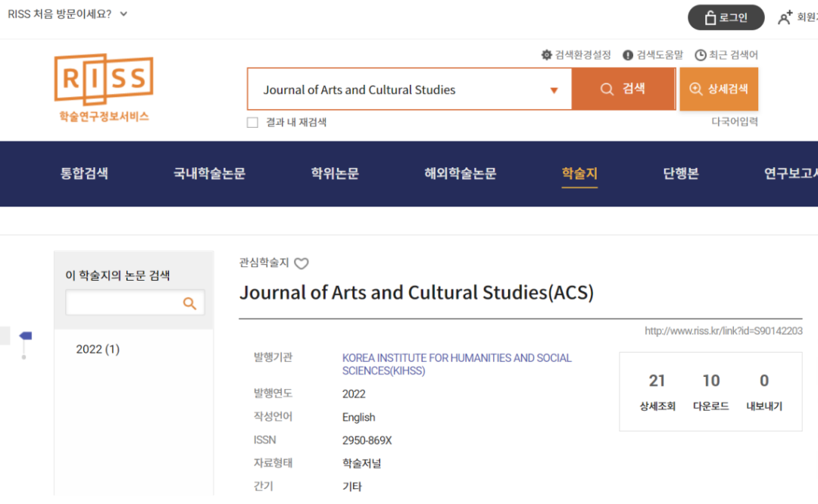Click the 발행연도 value 2022
The width and height of the screenshot is (818, 504).
[x=354, y=394]
